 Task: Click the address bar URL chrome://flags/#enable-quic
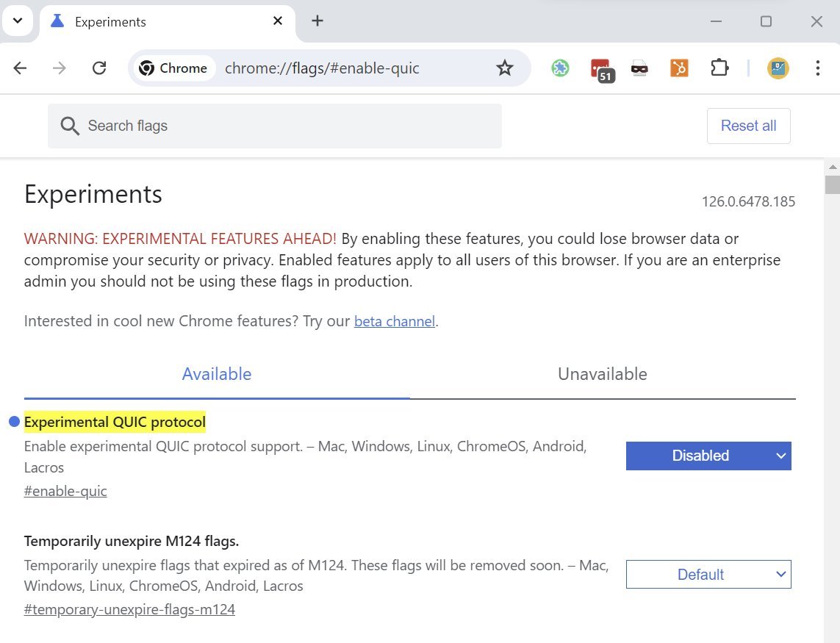click(322, 68)
